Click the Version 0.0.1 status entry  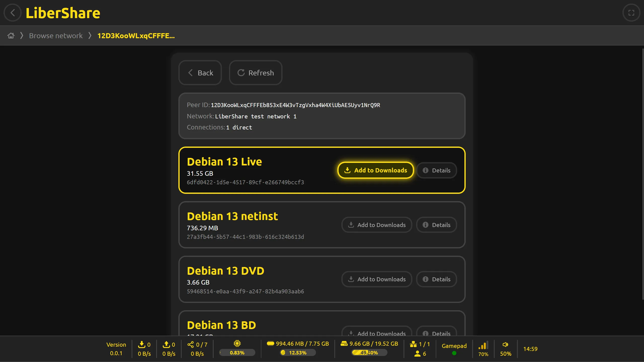coord(116,349)
